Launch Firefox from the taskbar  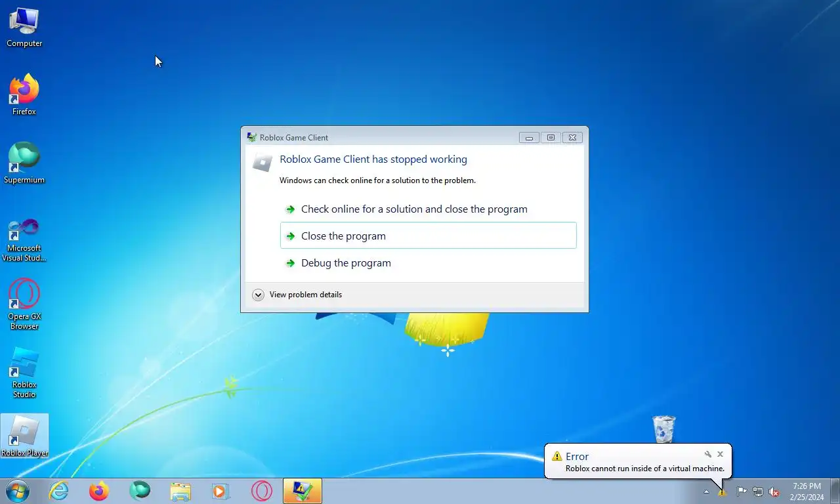(99, 491)
